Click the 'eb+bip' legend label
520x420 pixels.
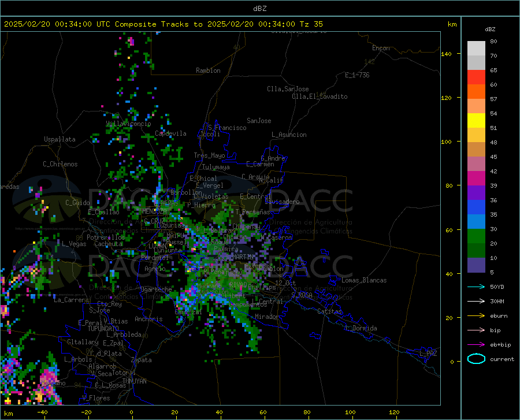pos(500,345)
